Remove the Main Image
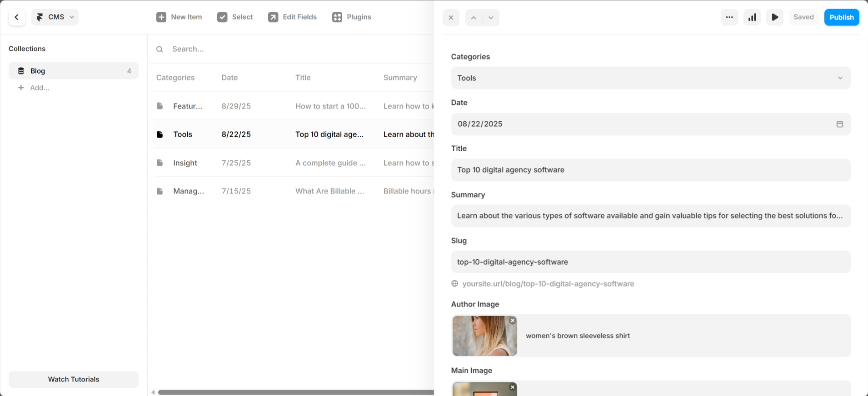The image size is (868, 396). pos(513,387)
